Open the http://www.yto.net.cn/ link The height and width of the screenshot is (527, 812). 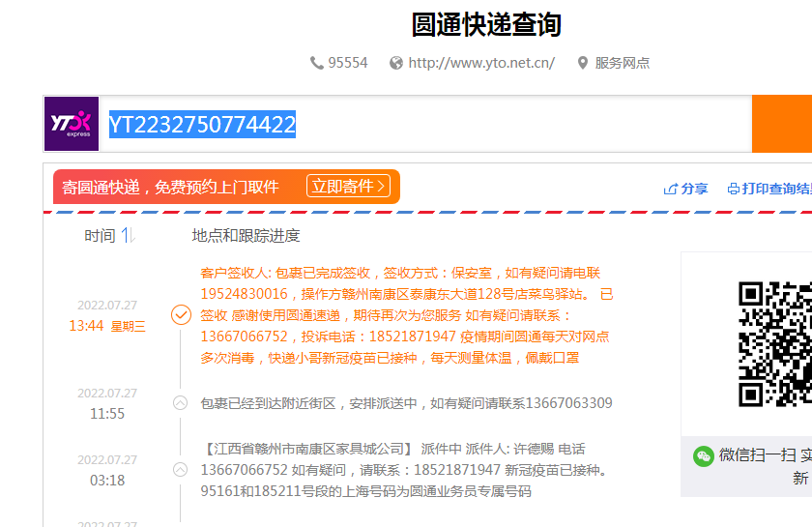coord(481,63)
